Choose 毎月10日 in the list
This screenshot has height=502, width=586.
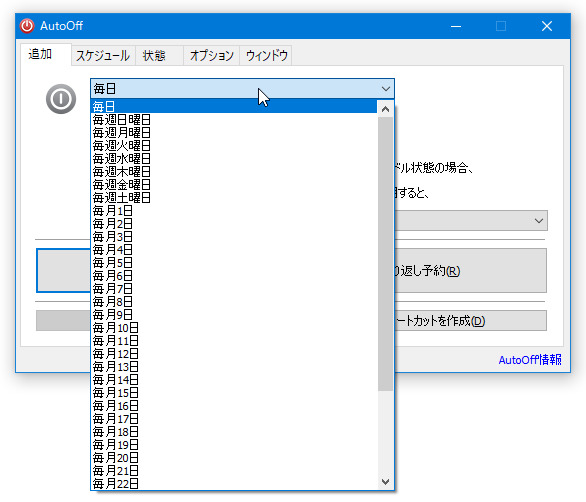(234, 328)
